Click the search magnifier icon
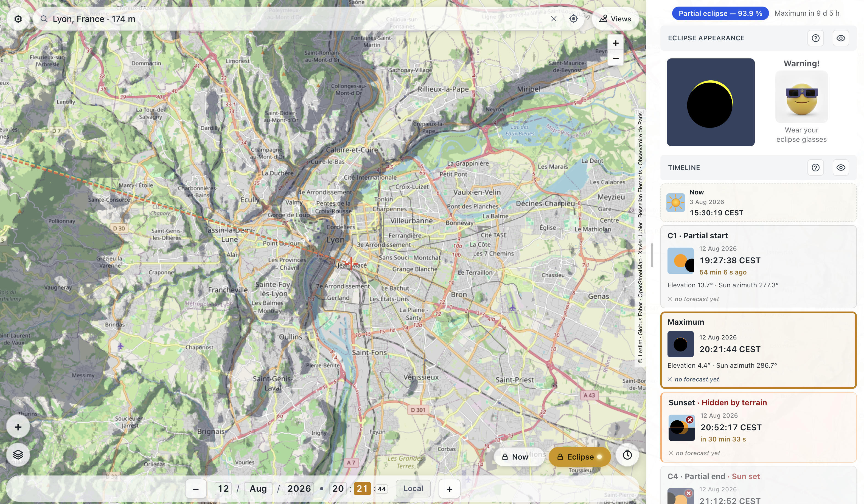The height and width of the screenshot is (504, 864). pyautogui.click(x=44, y=19)
